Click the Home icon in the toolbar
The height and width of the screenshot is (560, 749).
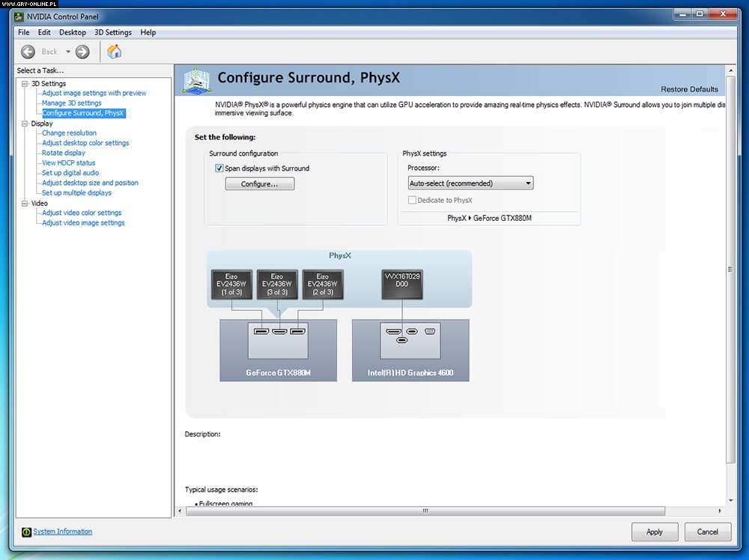114,52
